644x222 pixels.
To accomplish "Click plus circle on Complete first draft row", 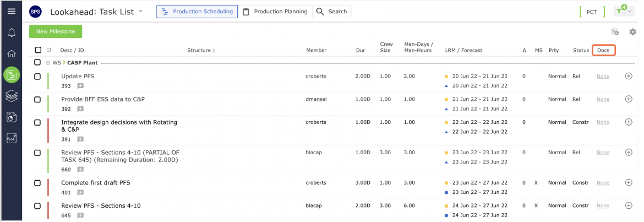I will tap(629, 182).
